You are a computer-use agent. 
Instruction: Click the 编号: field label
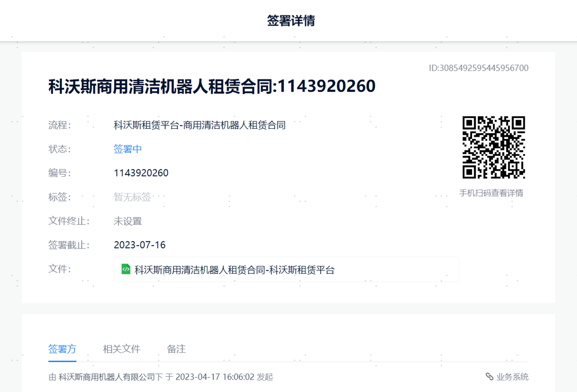coord(60,173)
